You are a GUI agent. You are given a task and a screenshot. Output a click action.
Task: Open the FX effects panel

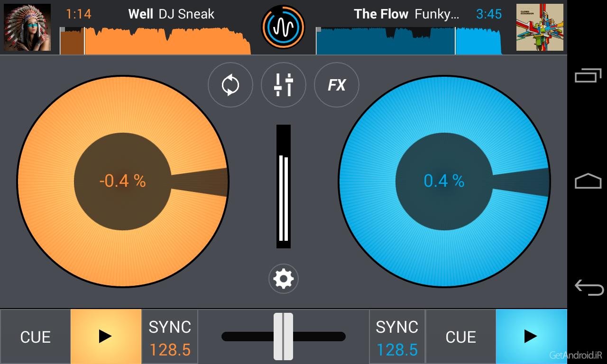(x=337, y=85)
